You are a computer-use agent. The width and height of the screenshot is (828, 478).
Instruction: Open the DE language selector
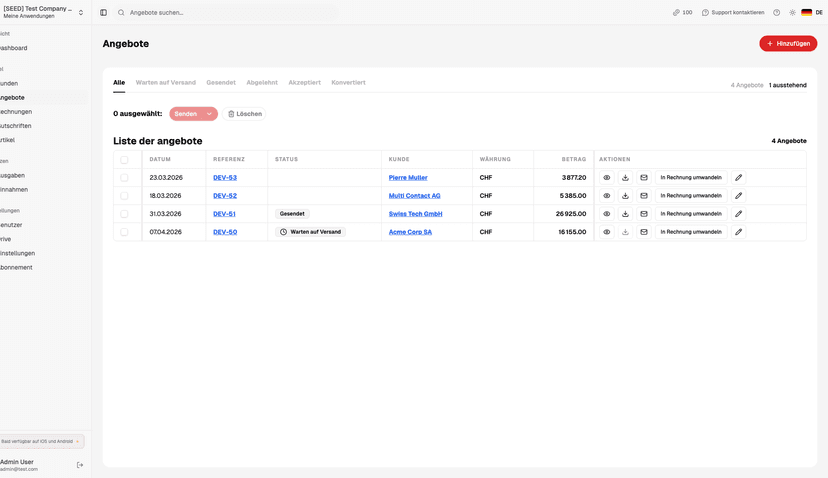(x=812, y=13)
